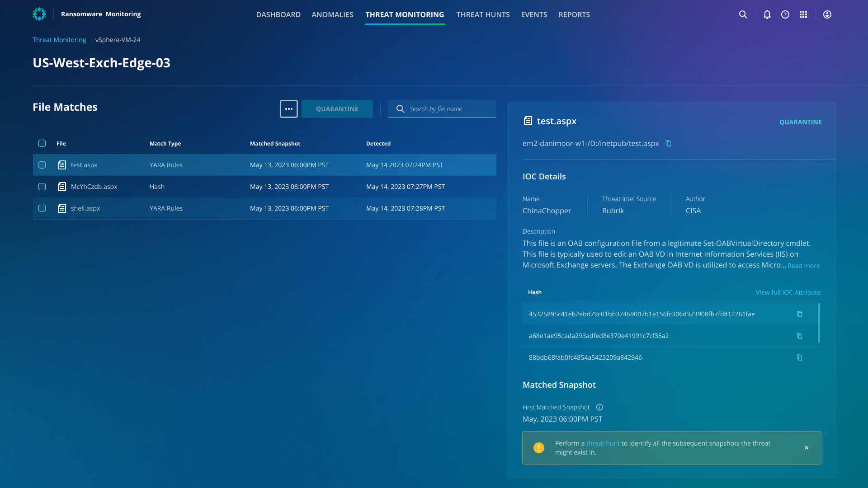Check the McYhCzdb.aspx row checkbox
Image resolution: width=868 pixels, height=488 pixels.
pos(42,187)
